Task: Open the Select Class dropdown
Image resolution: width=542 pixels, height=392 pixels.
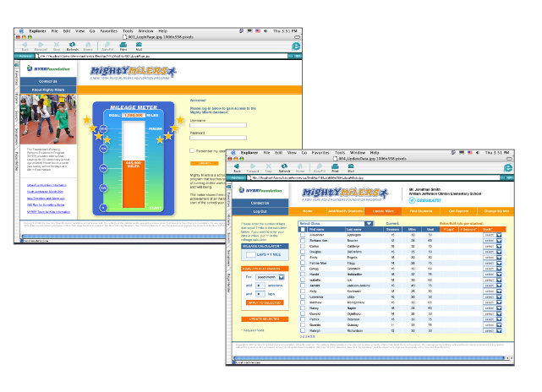Action: pyautogui.click(x=369, y=223)
